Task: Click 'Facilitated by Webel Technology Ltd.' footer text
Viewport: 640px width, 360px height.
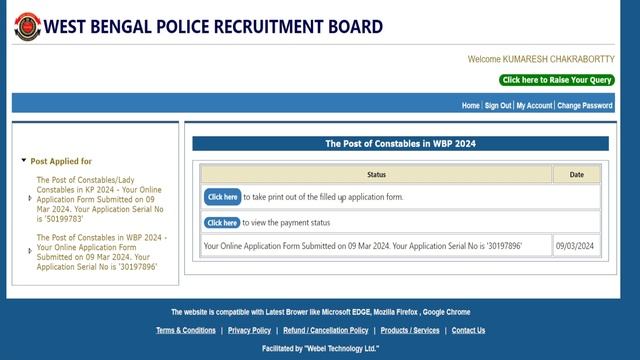Action: [x=320, y=349]
